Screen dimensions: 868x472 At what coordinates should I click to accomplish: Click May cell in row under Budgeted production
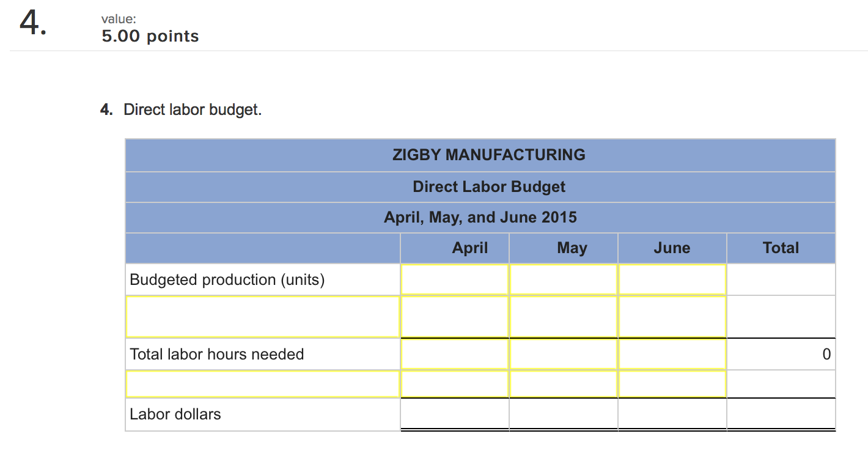tap(564, 317)
